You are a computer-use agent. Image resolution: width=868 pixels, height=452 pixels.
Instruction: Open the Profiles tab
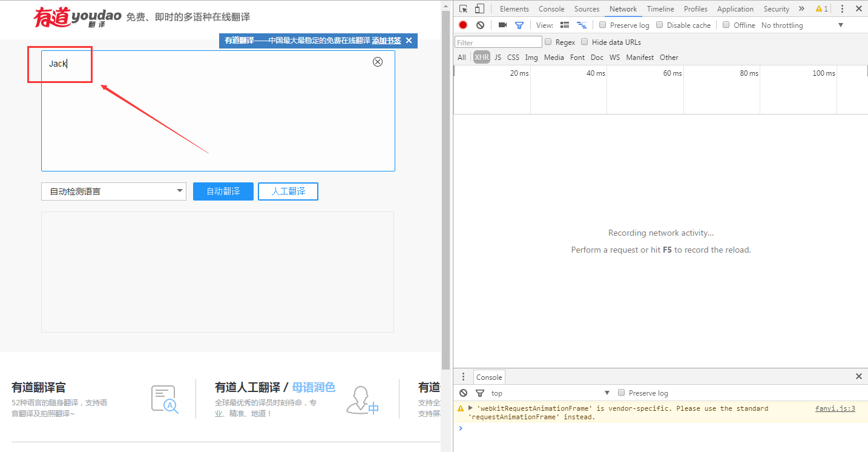tap(695, 8)
